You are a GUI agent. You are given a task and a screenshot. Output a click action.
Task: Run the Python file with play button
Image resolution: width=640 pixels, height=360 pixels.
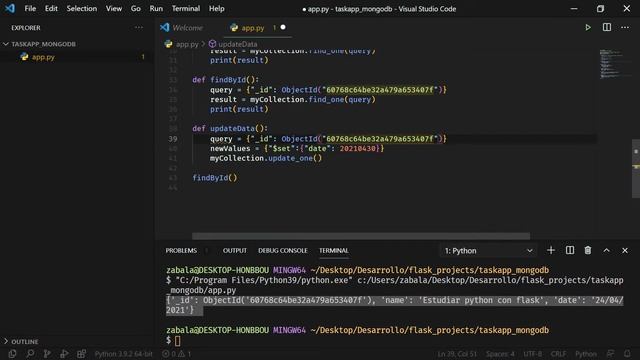[588, 27]
